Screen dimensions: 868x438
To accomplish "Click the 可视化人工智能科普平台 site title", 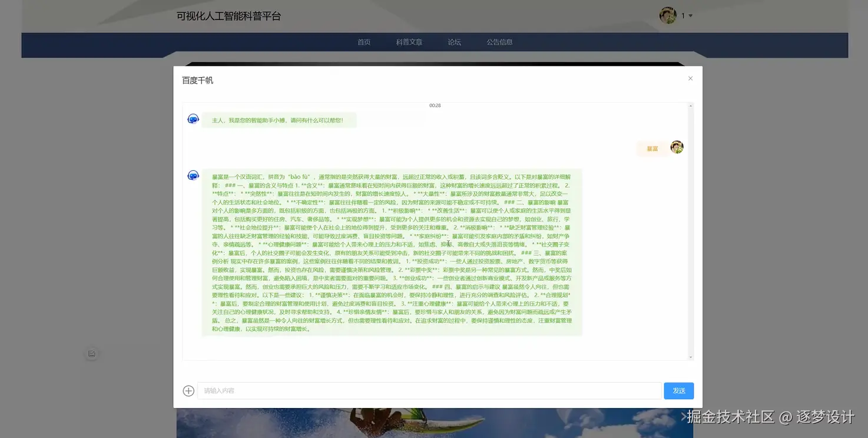I will (x=227, y=16).
